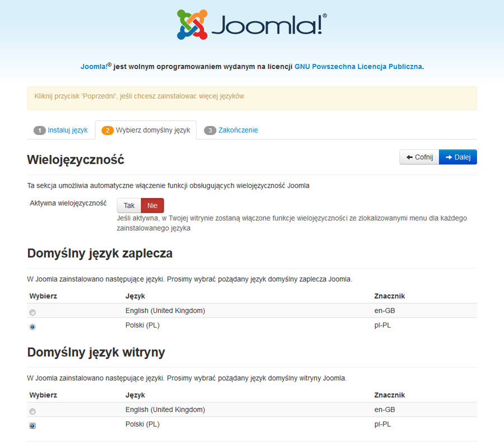The height and width of the screenshot is (444, 504).
Task: Select English radio for język zaplecza
Action: click(32, 312)
